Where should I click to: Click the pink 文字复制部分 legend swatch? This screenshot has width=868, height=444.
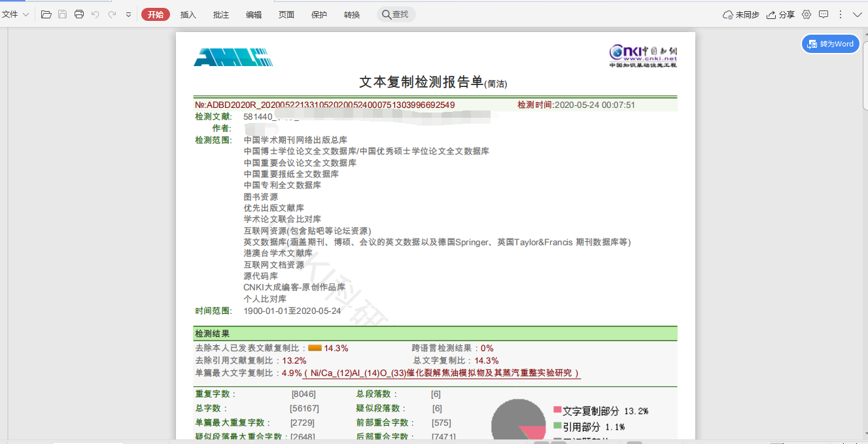coord(557,411)
